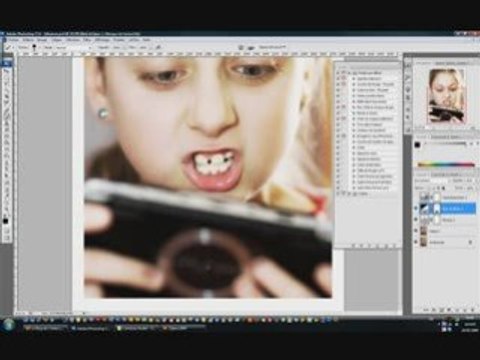Open the Edition menu
The image size is (480, 360).
click(x=28, y=40)
